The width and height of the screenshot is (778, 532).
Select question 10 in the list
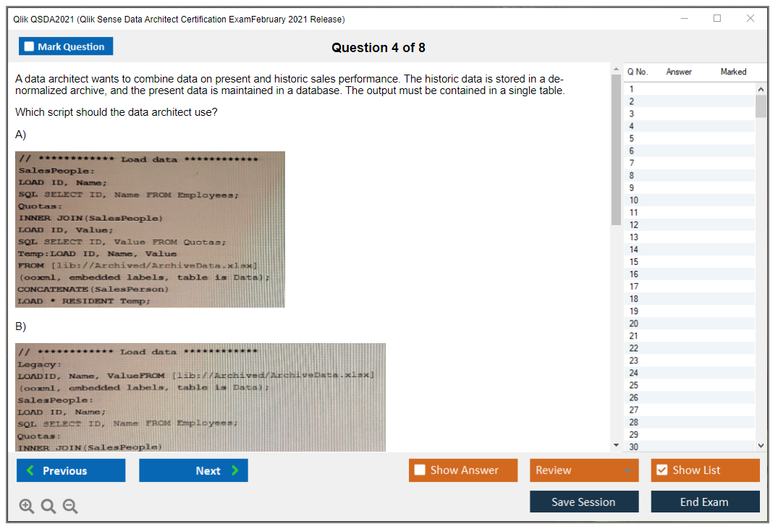634,200
